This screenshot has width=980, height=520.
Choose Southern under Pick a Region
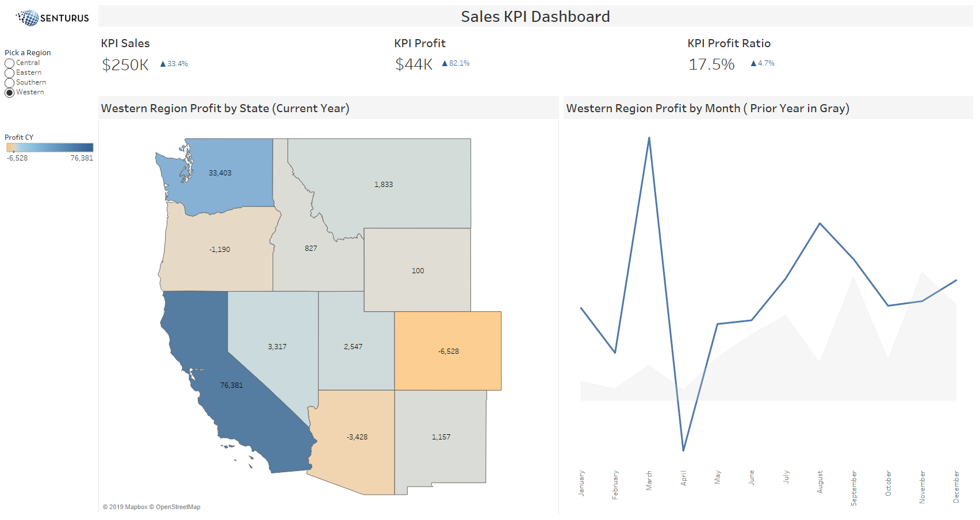(10, 82)
